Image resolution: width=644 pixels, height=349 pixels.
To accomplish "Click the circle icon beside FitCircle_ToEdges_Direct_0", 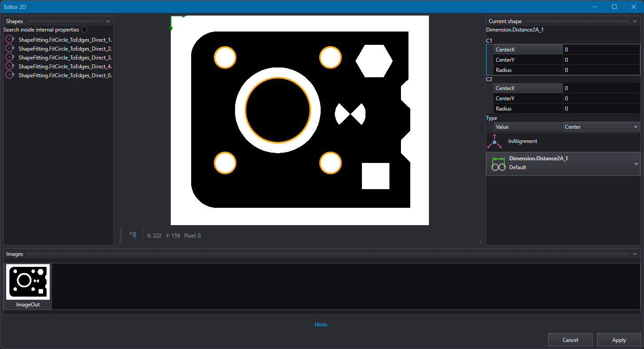I will point(10,75).
